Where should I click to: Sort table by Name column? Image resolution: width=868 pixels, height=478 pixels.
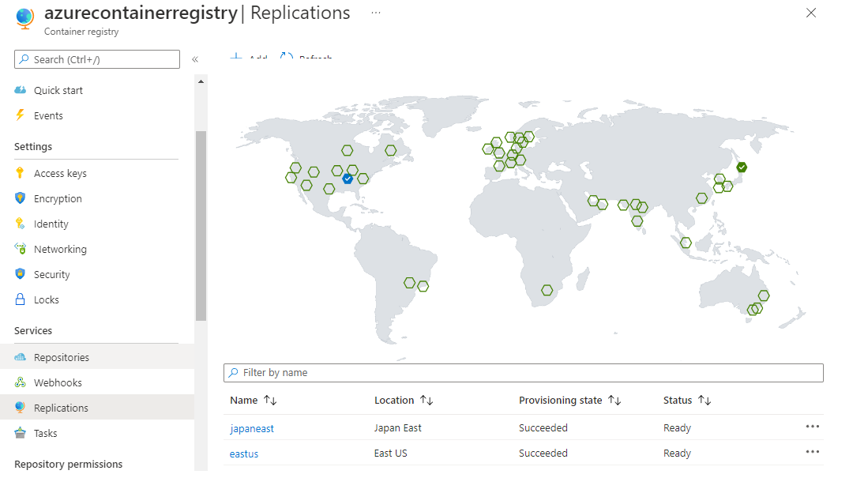pyautogui.click(x=253, y=401)
